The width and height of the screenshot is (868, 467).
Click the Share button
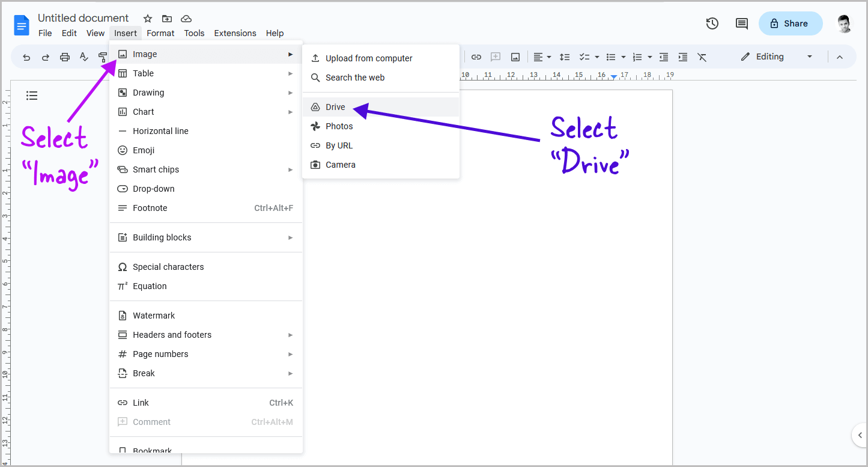tap(791, 23)
